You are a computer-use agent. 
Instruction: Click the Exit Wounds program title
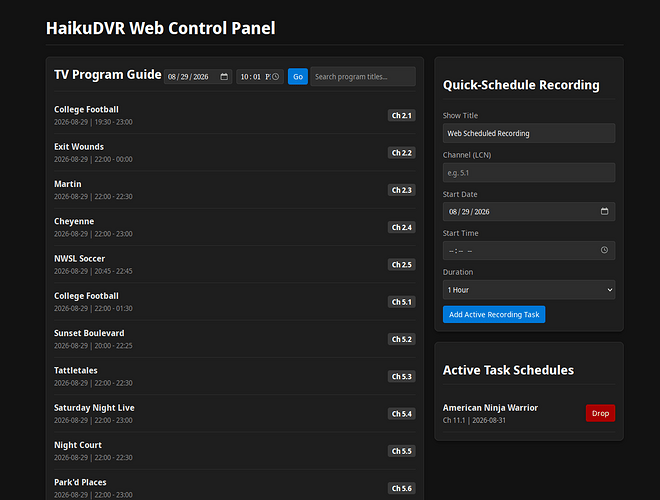pos(79,146)
